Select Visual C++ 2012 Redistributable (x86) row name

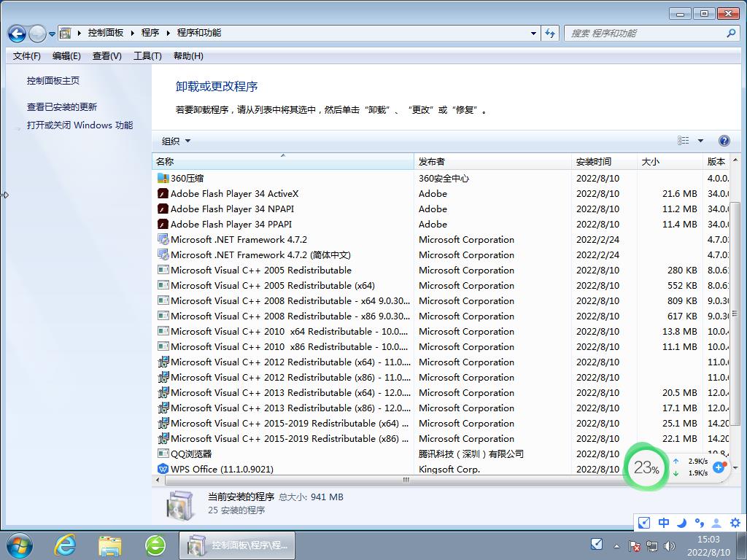tap(290, 377)
